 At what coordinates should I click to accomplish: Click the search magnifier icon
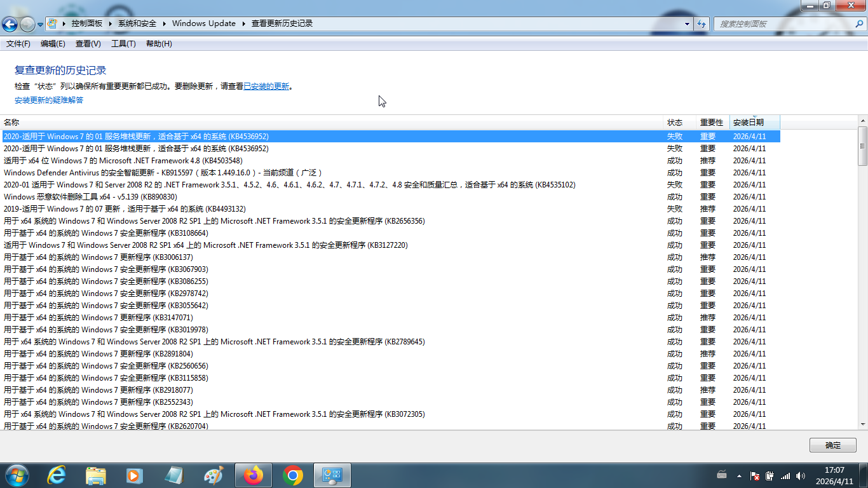click(858, 24)
